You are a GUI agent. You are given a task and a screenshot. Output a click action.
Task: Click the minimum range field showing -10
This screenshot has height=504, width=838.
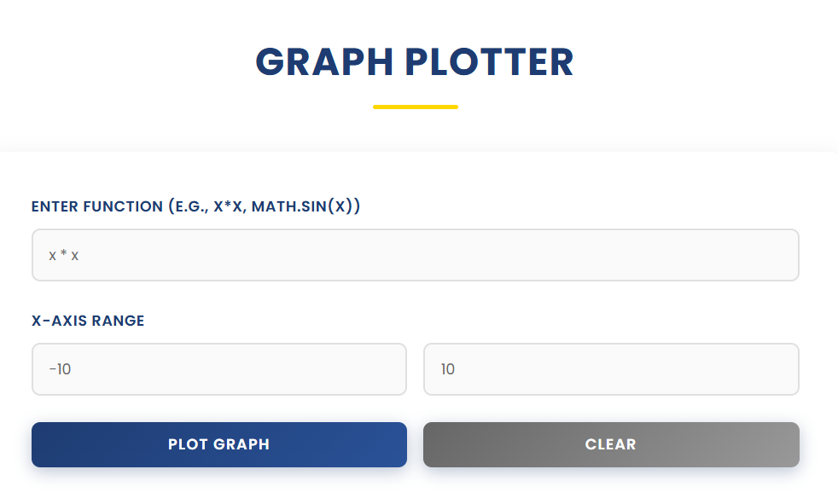[x=218, y=368]
